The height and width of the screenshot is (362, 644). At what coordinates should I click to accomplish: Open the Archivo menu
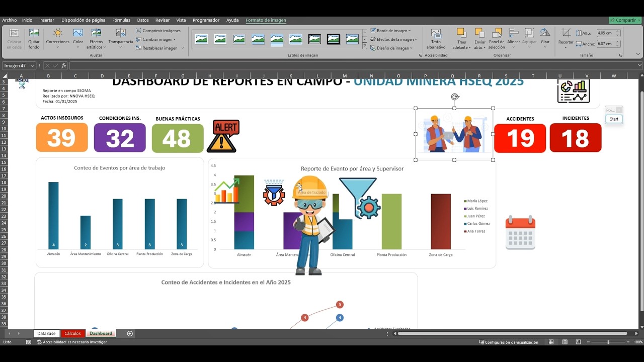point(10,20)
